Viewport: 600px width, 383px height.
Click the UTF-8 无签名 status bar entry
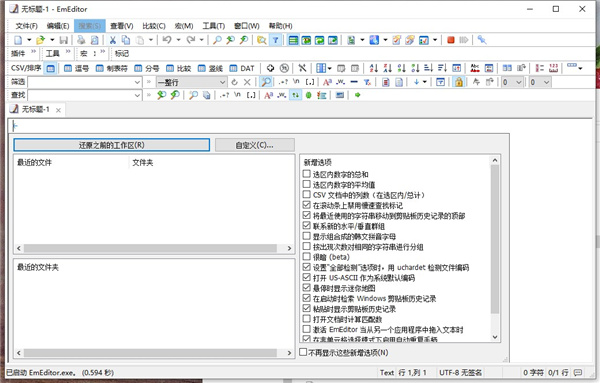(460, 372)
